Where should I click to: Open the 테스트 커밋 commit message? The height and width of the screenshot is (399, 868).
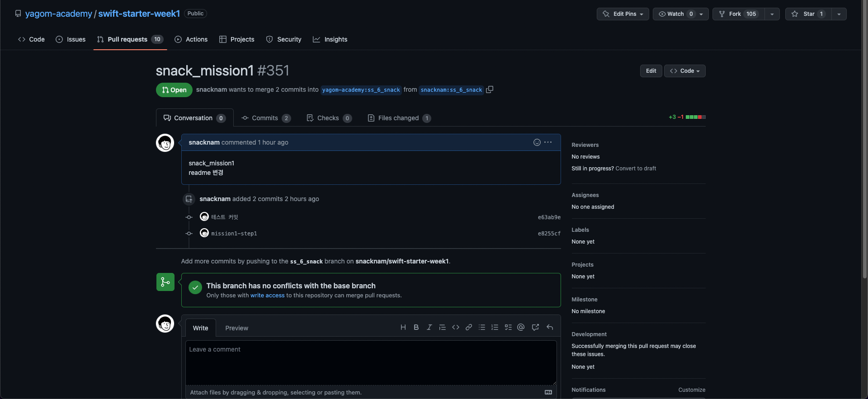(225, 217)
